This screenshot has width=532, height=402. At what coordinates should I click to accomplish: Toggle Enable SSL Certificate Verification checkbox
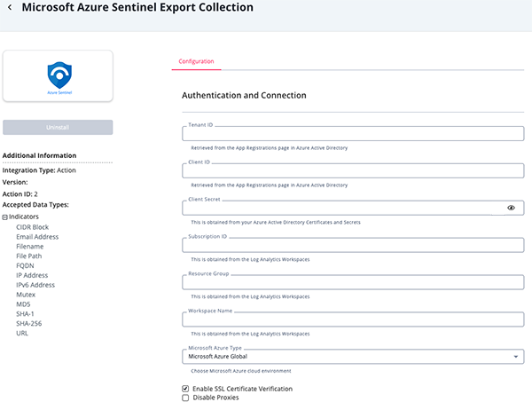tap(185, 389)
